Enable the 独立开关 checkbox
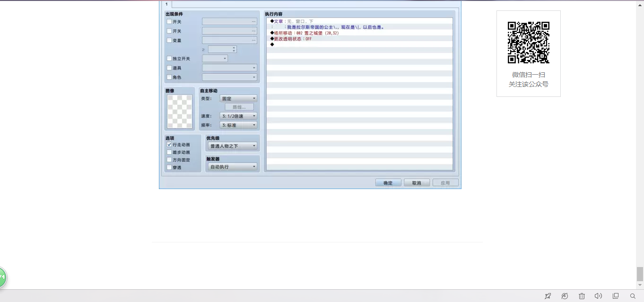Screen dimensions: 644x302 (169, 59)
